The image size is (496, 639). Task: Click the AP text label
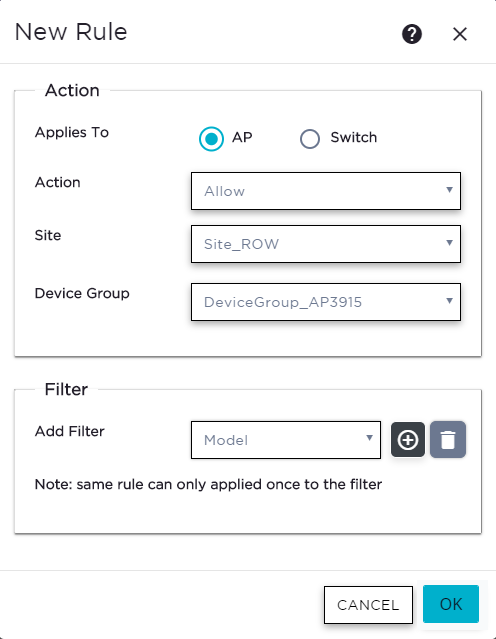click(x=242, y=137)
